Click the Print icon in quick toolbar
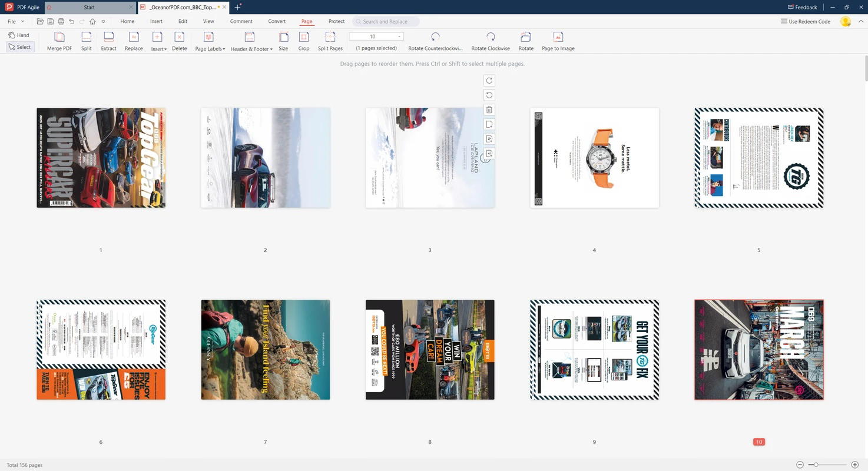The width and height of the screenshot is (868, 471). click(61, 21)
